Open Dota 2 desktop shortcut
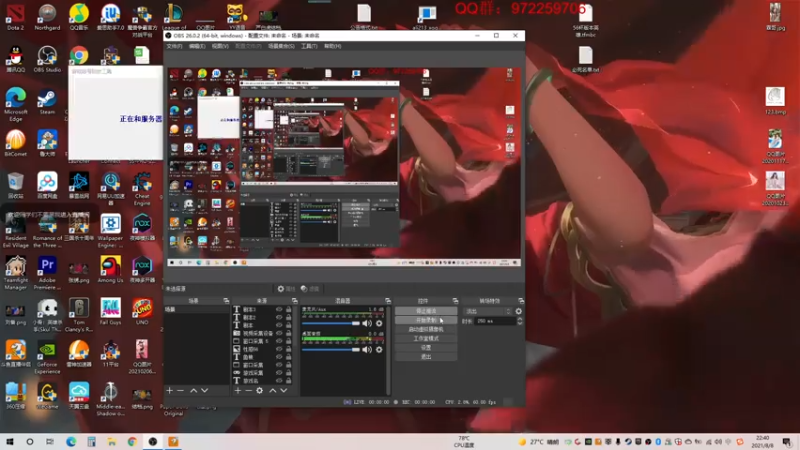800x450 pixels. (15, 17)
